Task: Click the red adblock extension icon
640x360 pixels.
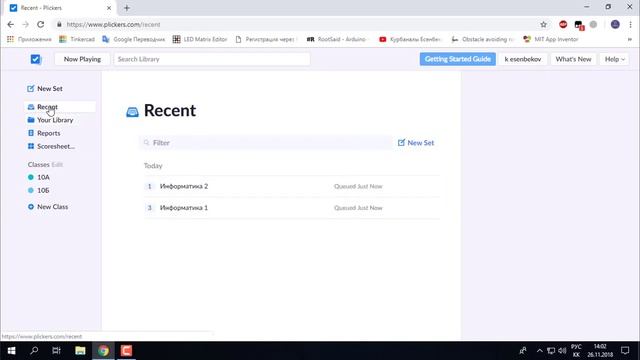Action: tap(563, 24)
